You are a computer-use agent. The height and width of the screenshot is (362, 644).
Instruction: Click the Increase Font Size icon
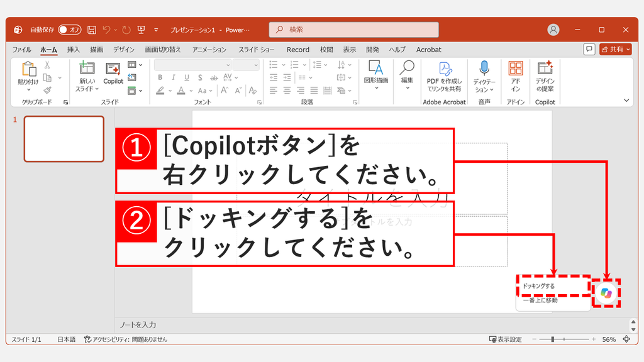pyautogui.click(x=225, y=90)
